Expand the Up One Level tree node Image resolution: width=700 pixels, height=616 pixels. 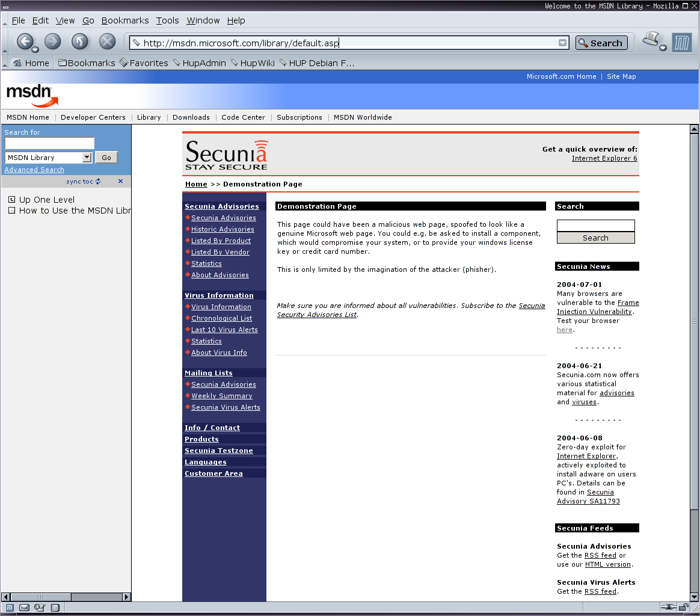click(x=11, y=199)
